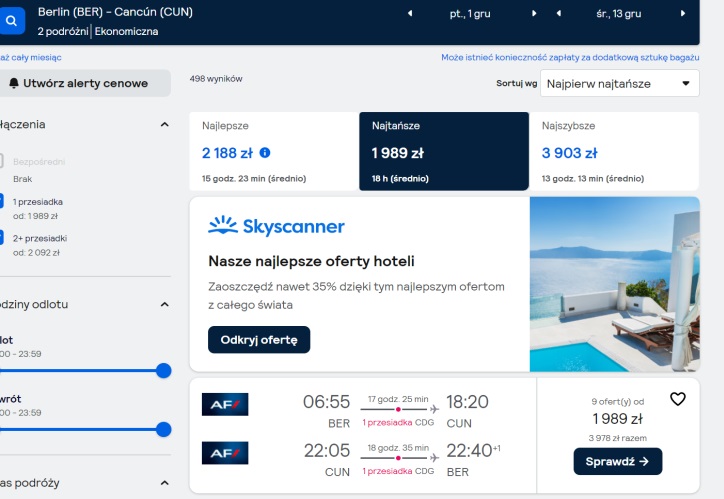This screenshot has width=724, height=499.
Task: Collapse the departure hours section
Action: click(x=164, y=305)
